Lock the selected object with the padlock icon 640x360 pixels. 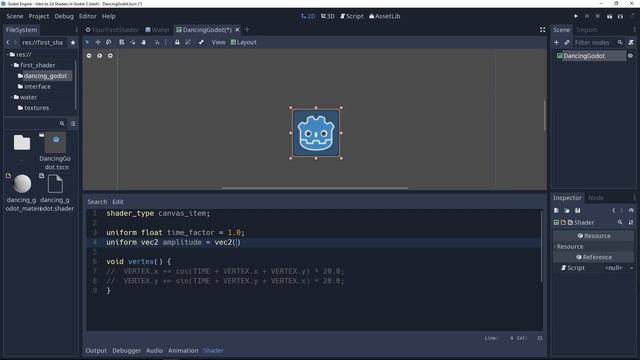click(x=177, y=42)
